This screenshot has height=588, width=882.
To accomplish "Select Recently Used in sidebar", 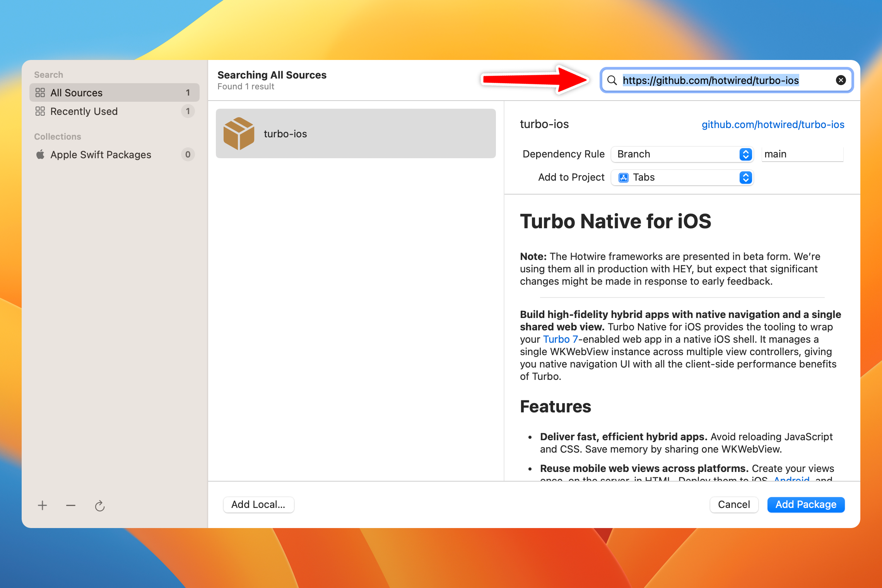I will (115, 111).
